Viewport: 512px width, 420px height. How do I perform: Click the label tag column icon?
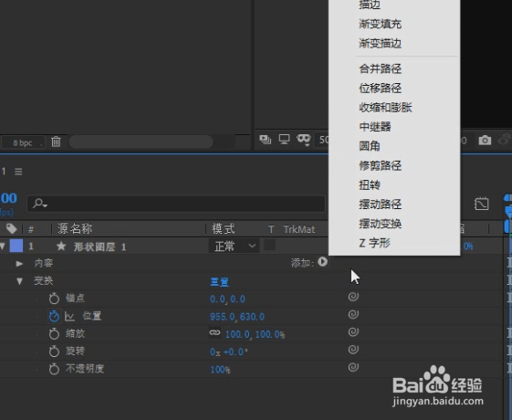tap(12, 228)
